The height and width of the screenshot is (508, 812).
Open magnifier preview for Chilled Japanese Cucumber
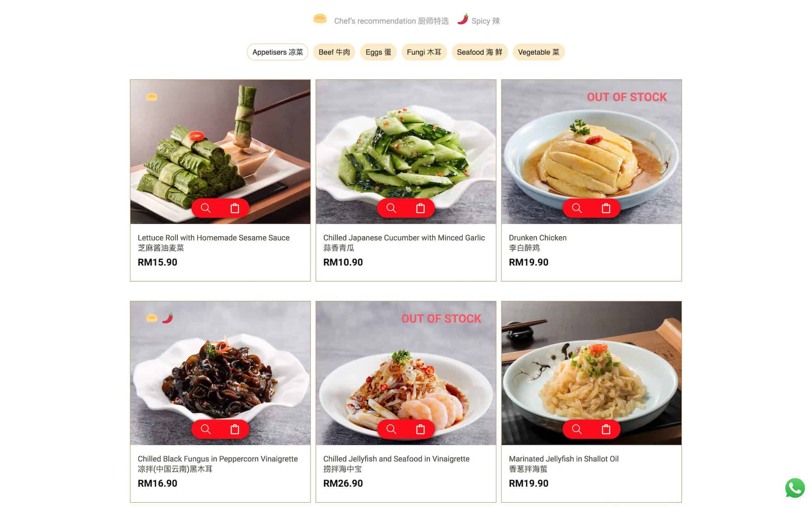[x=391, y=208]
